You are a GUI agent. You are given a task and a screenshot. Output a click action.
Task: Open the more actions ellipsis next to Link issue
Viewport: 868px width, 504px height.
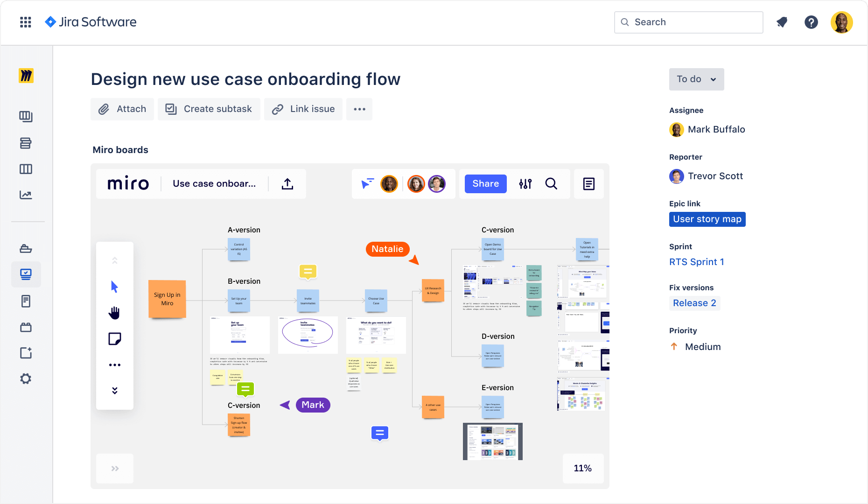(x=359, y=109)
